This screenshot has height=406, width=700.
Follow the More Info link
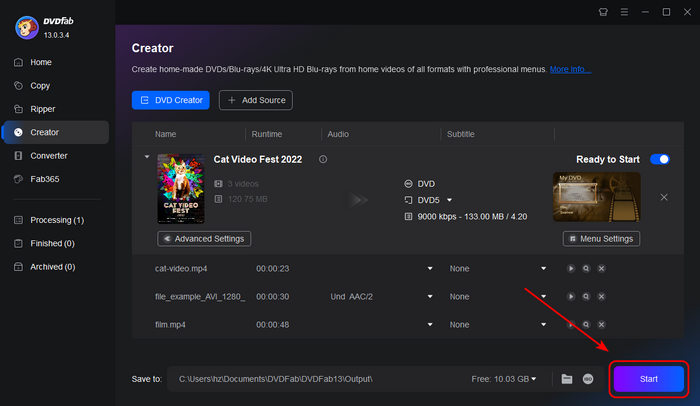pos(570,69)
